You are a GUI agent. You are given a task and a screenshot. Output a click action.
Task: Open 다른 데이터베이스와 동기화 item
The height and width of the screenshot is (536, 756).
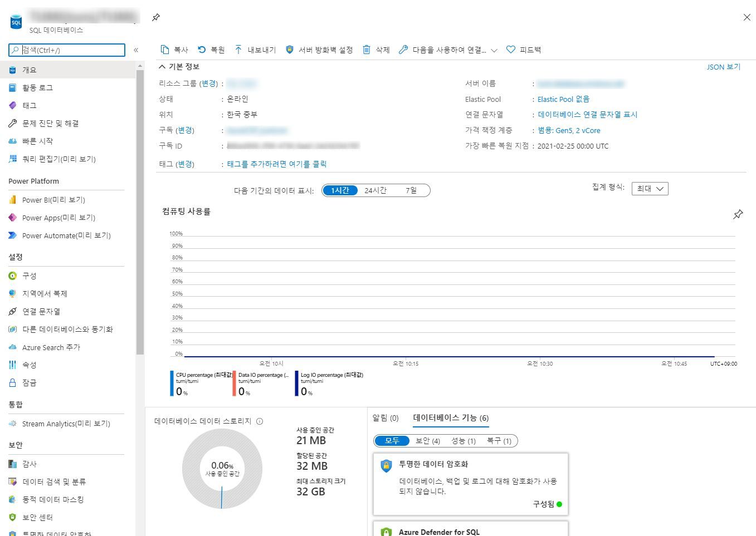pos(68,329)
